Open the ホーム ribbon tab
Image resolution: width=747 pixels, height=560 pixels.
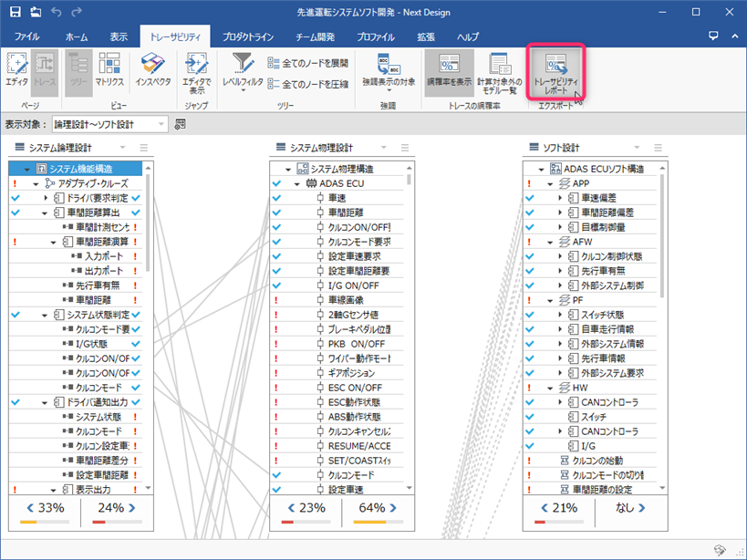(77, 36)
